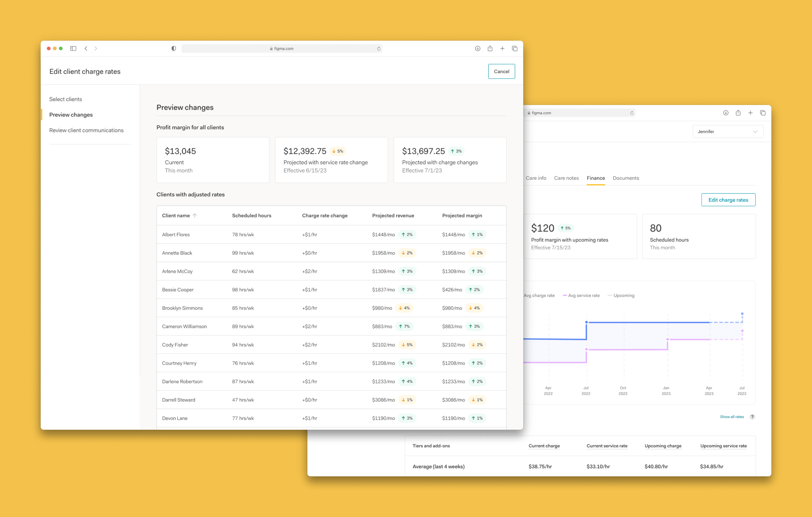
Task: Switch to Care info tab
Action: click(x=536, y=178)
